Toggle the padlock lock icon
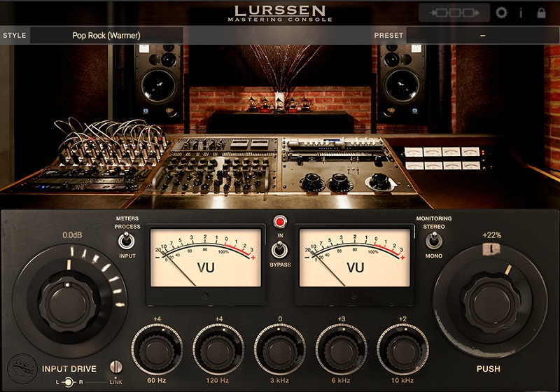This screenshot has height=392, width=560. point(541,13)
